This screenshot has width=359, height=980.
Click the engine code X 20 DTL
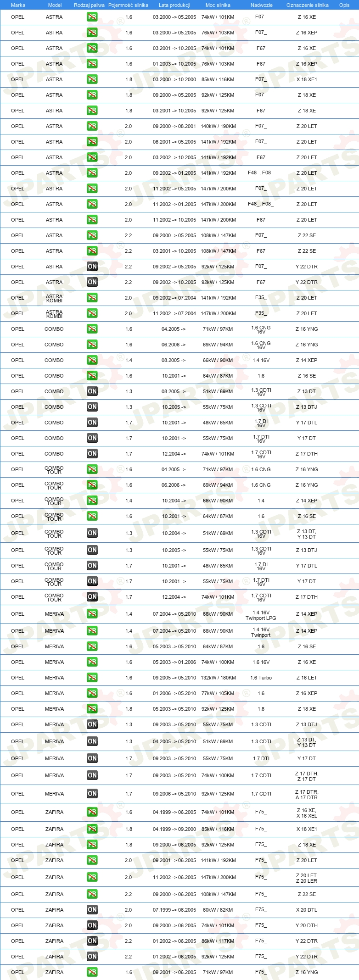pos(307,910)
